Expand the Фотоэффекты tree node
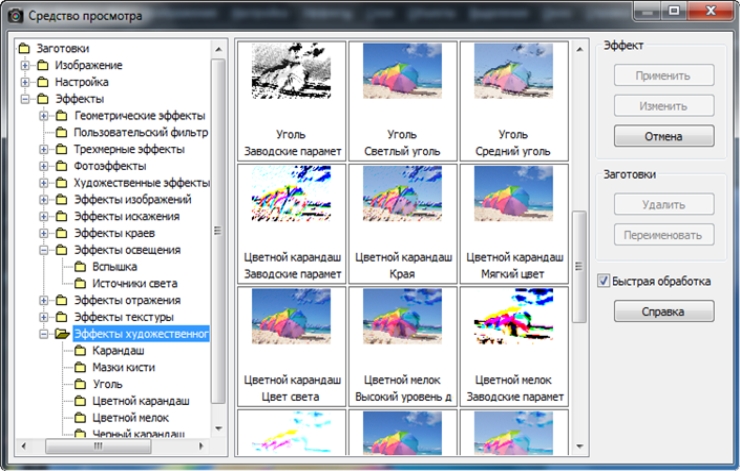The image size is (740, 471). point(44,166)
